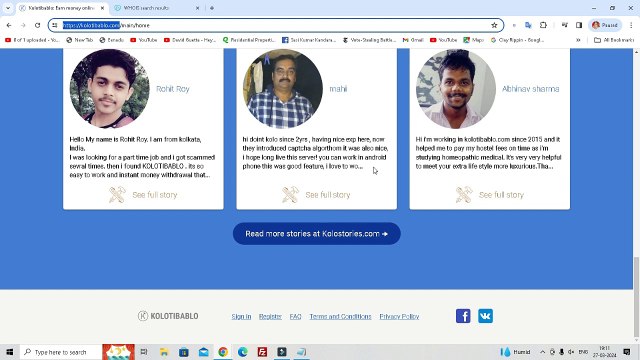Viewport: 640px width, 360px height.
Task: Click the Google Translate icon in the toolbar
Action: (528, 25)
